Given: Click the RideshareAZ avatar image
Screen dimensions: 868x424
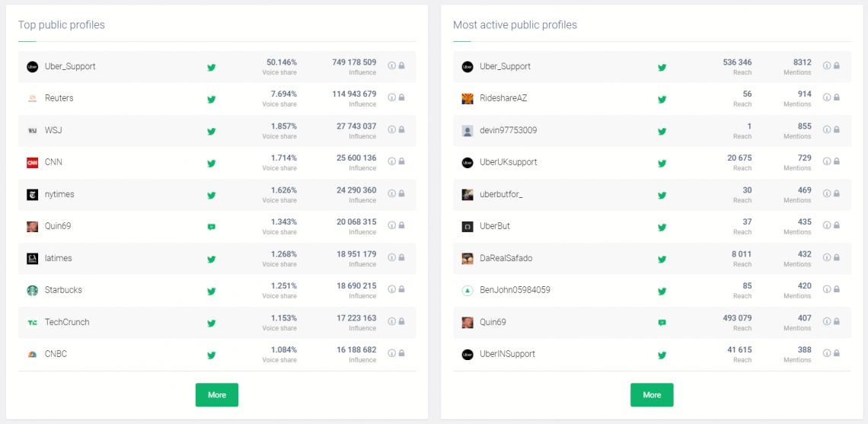Looking at the screenshot, I should (468, 98).
